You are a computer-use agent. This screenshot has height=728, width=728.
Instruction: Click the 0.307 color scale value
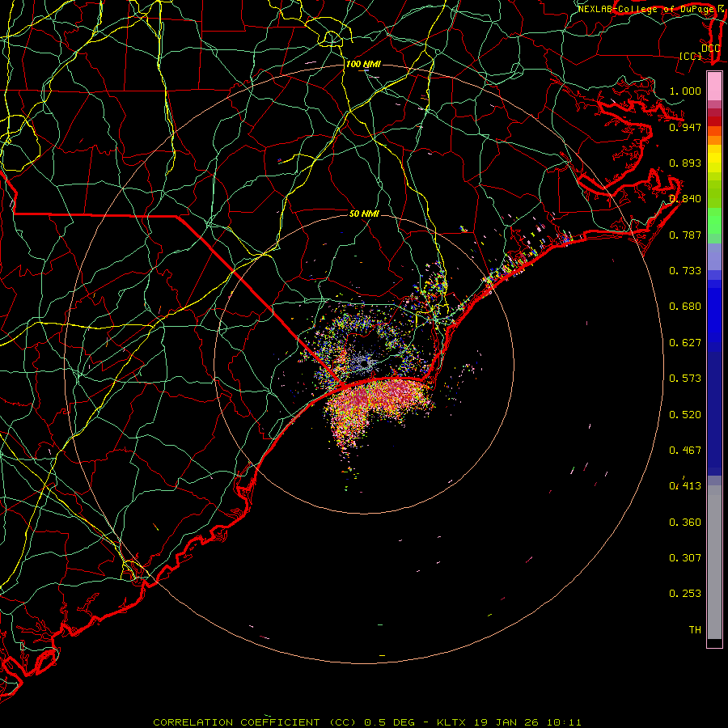685,558
